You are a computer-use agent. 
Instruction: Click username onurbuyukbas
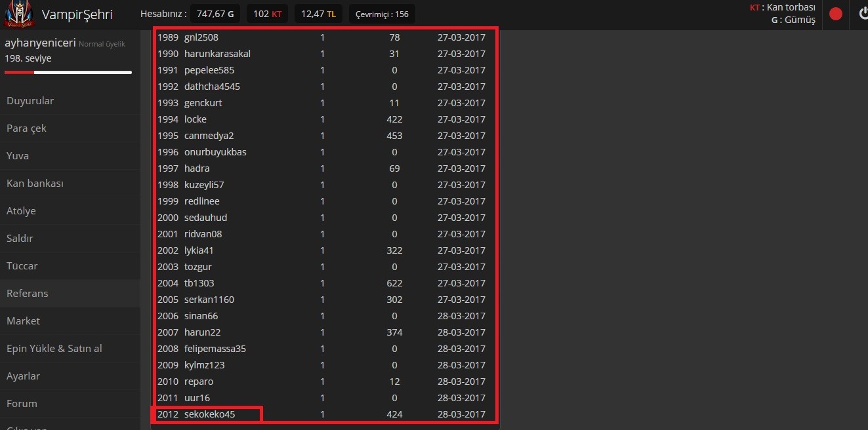[x=215, y=152]
